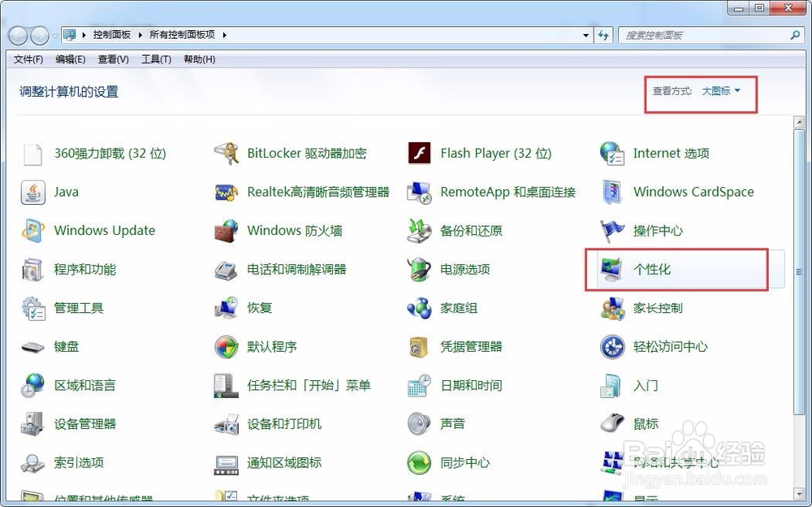Click the Forward navigation button

coord(40,36)
